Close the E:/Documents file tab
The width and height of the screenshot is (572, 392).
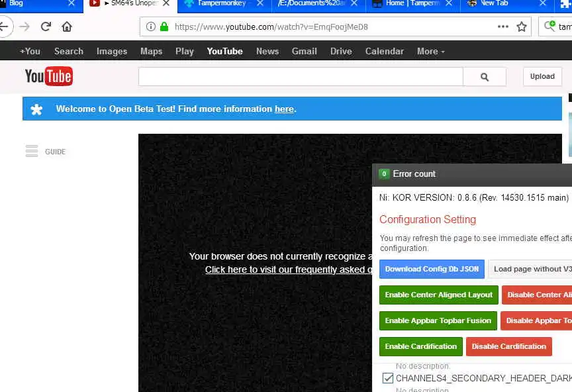tap(354, 3)
